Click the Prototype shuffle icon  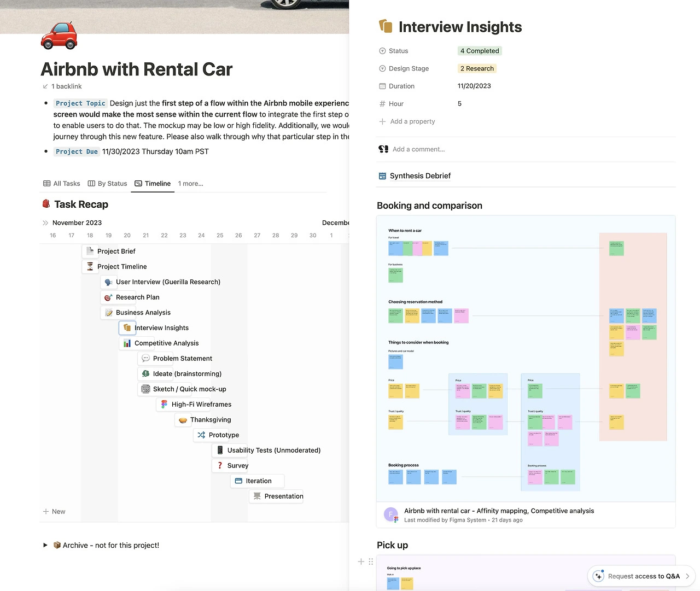(202, 435)
